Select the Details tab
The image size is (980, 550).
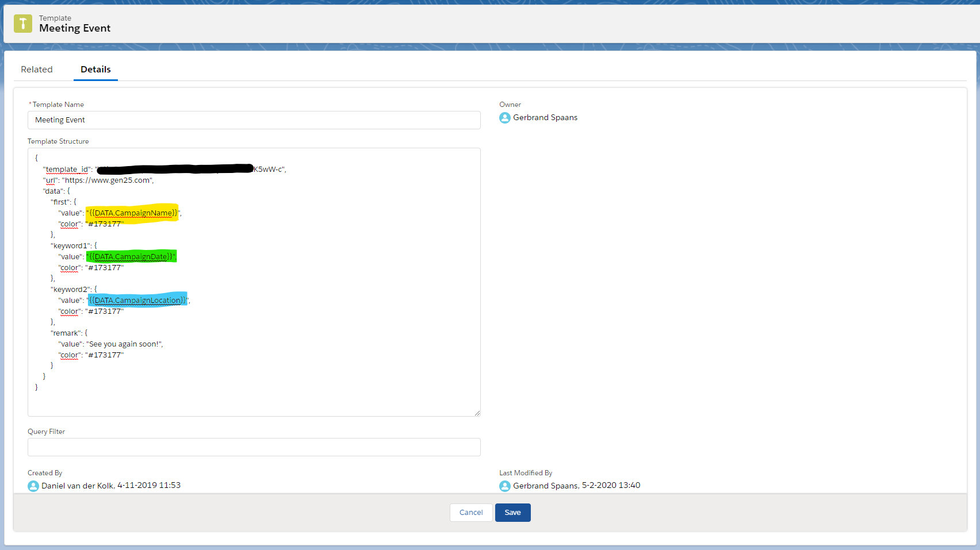[95, 70]
